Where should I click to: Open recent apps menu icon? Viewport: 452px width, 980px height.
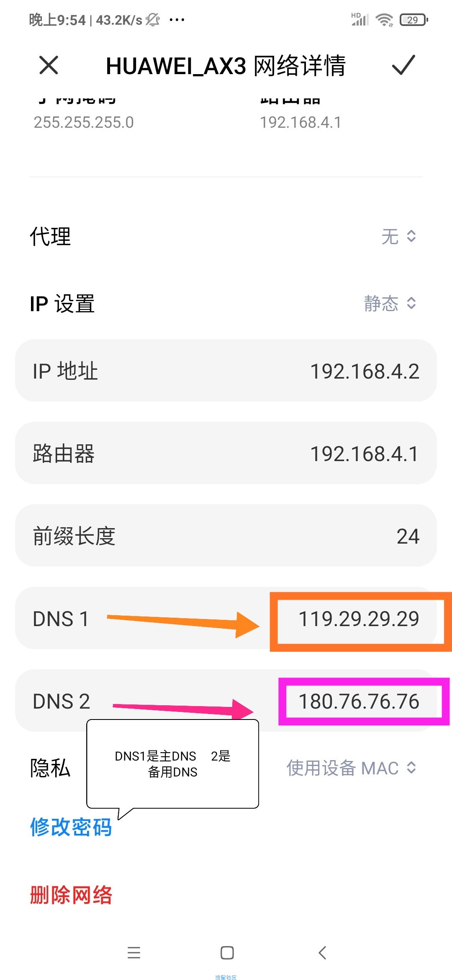pos(134,953)
